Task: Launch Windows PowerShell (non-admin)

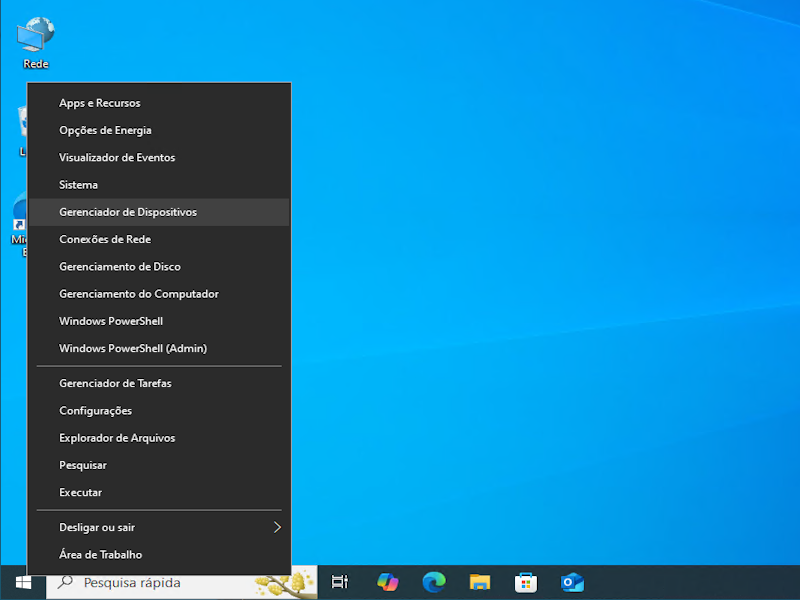Action: point(159,321)
